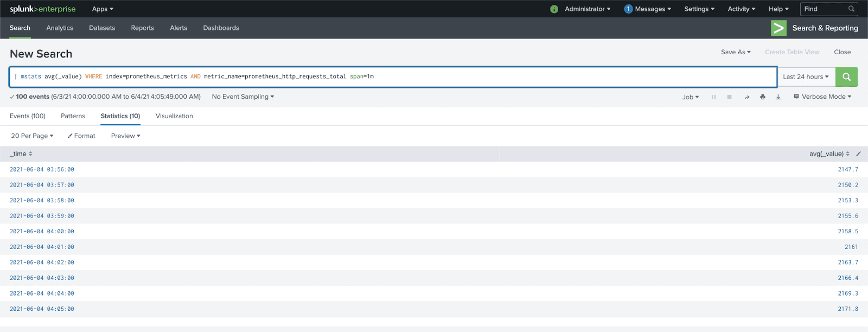The height and width of the screenshot is (332, 868).
Task: Open the Verbose Mode dropdown
Action: pos(822,97)
